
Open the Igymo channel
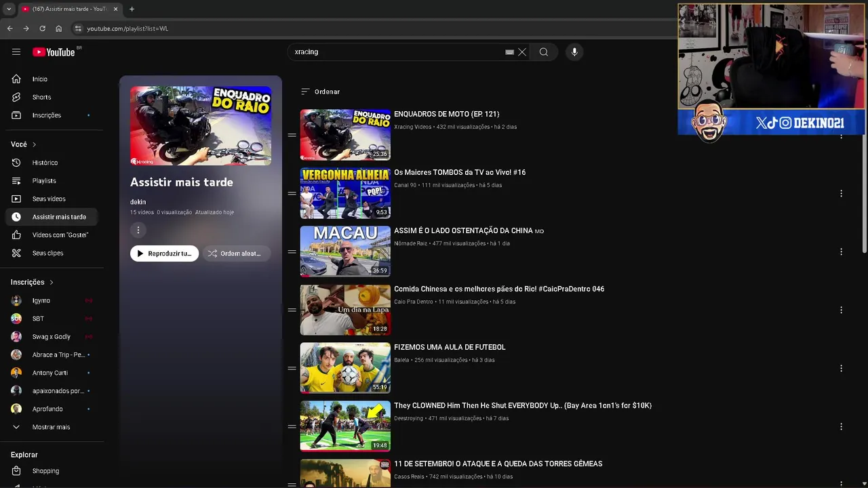tap(53, 300)
